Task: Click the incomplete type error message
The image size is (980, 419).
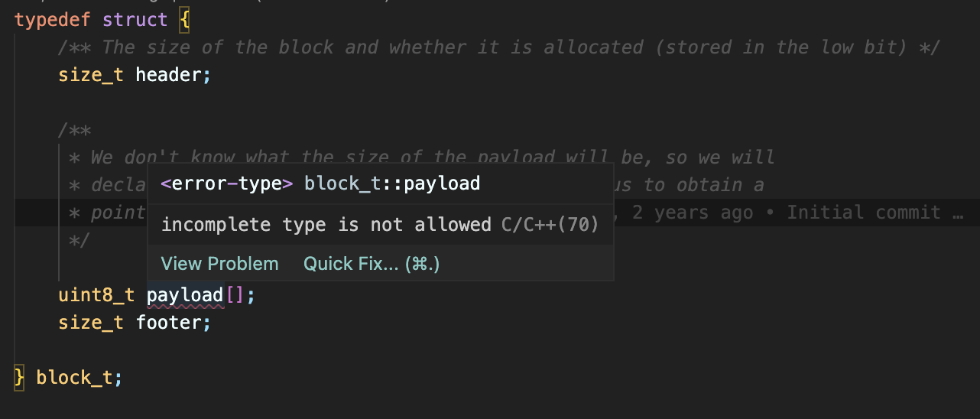Action: tap(326, 225)
